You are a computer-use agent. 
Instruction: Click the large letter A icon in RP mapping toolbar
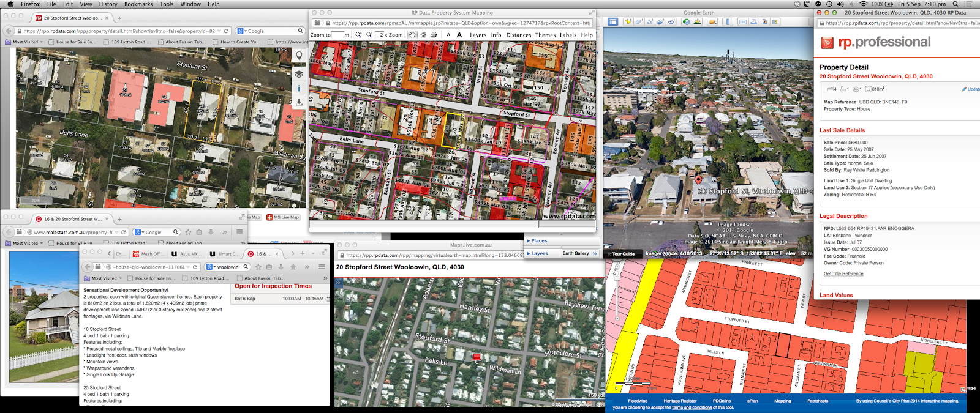click(459, 35)
